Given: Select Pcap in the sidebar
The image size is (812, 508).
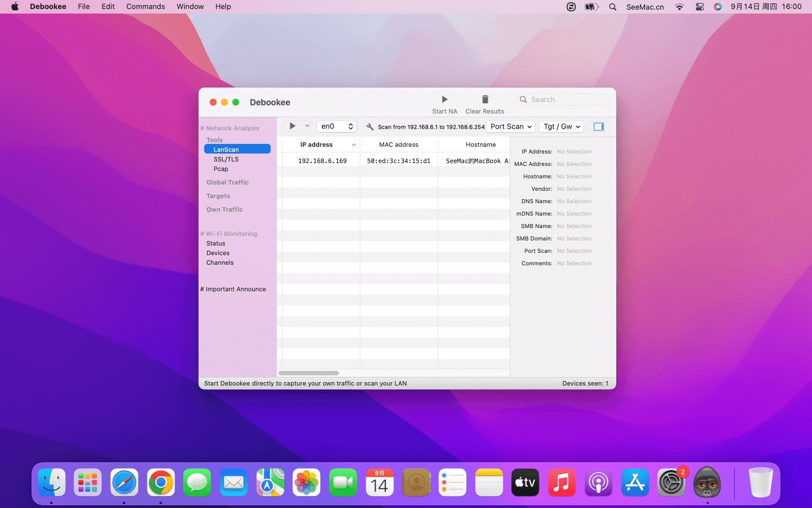Looking at the screenshot, I should tap(221, 169).
